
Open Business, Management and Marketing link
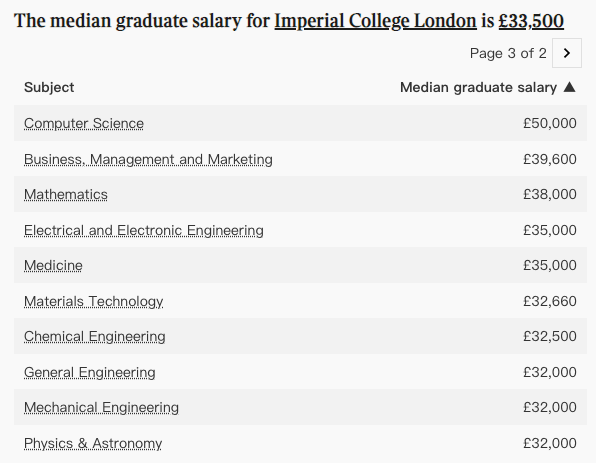click(148, 159)
